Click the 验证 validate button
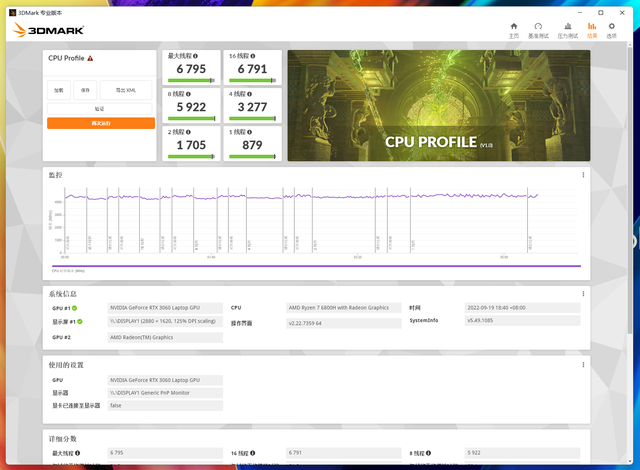 [100, 109]
